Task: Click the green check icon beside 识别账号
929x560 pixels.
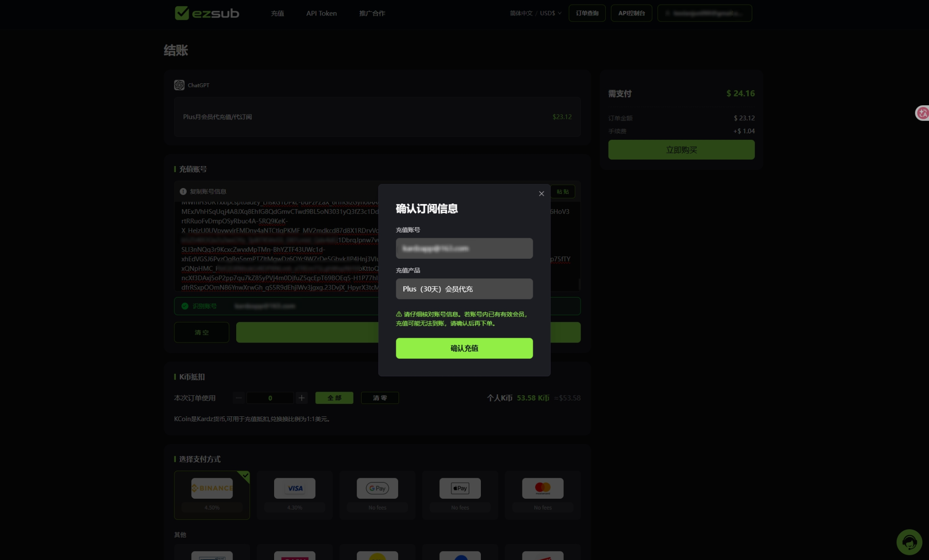Action: pos(185,306)
